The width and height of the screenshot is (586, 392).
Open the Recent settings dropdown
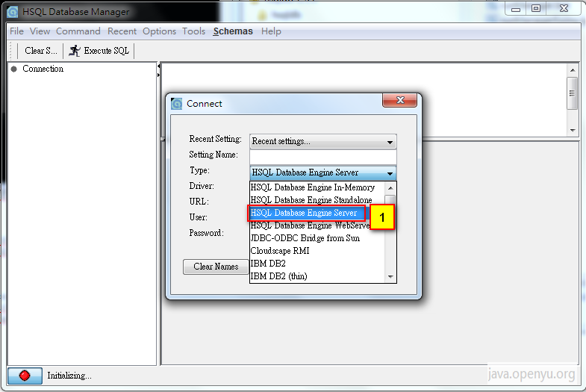coord(323,141)
